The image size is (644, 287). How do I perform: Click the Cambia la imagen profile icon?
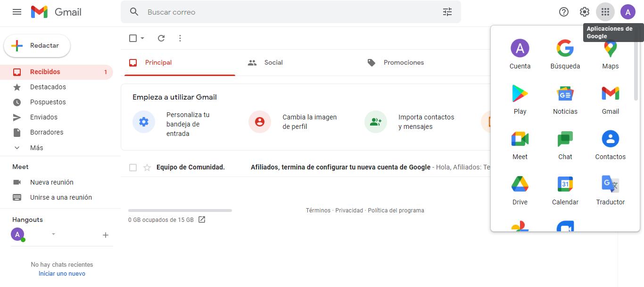260,122
